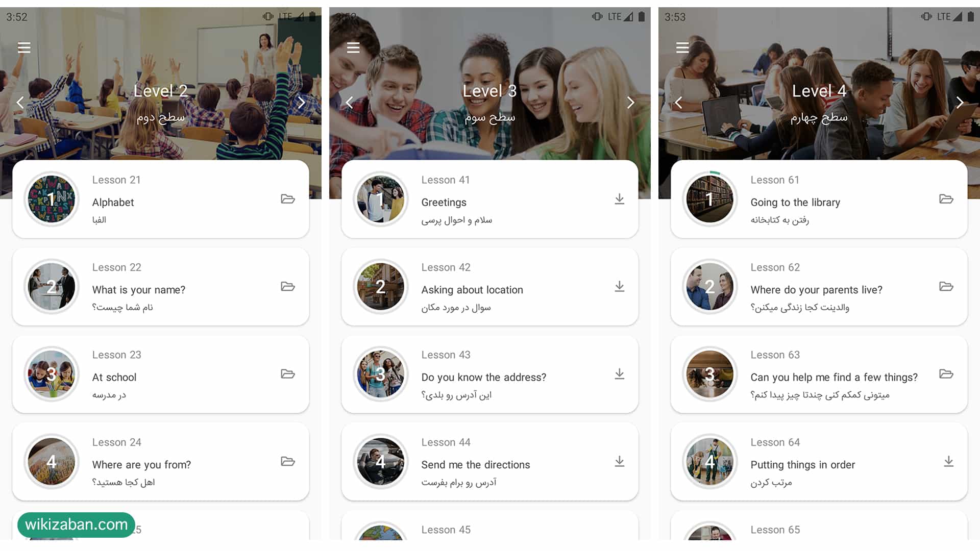
Task: Open folder icon for Lesson 21 Alphabet
Action: pyautogui.click(x=288, y=199)
